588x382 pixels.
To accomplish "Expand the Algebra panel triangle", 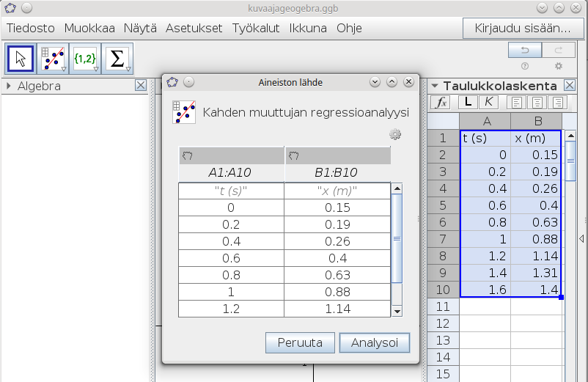I will 9,87.
